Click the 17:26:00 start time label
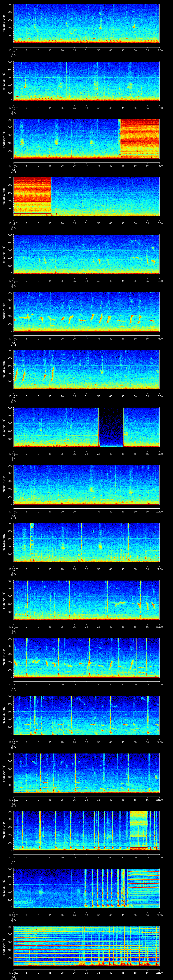173x980 pixels. [13, 915]
